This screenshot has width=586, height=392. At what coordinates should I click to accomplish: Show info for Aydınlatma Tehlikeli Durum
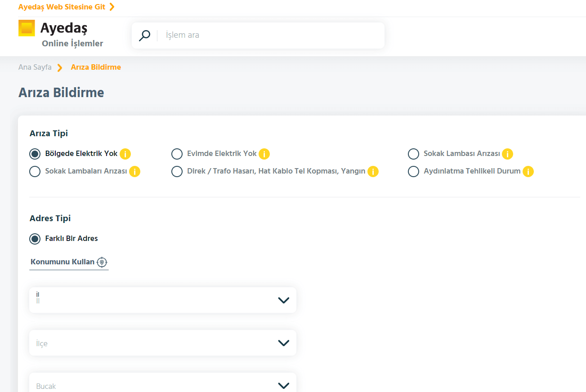click(x=528, y=171)
